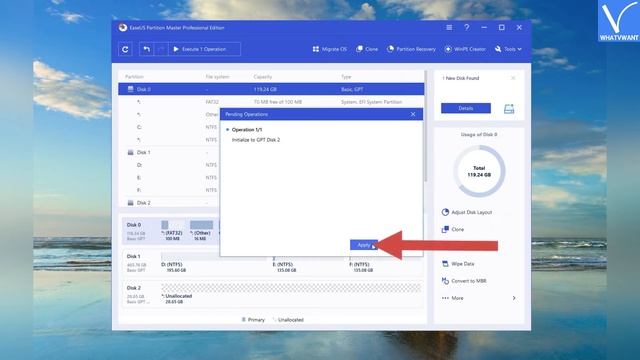Dismiss the New Disk Found notice

[x=513, y=78]
